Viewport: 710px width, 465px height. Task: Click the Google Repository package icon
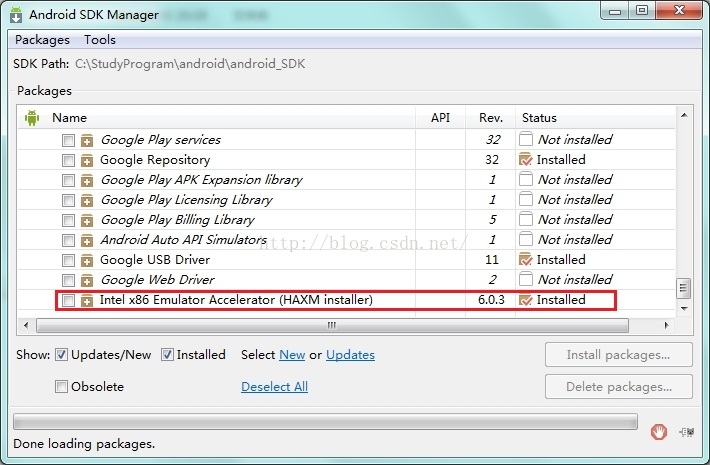[x=87, y=160]
